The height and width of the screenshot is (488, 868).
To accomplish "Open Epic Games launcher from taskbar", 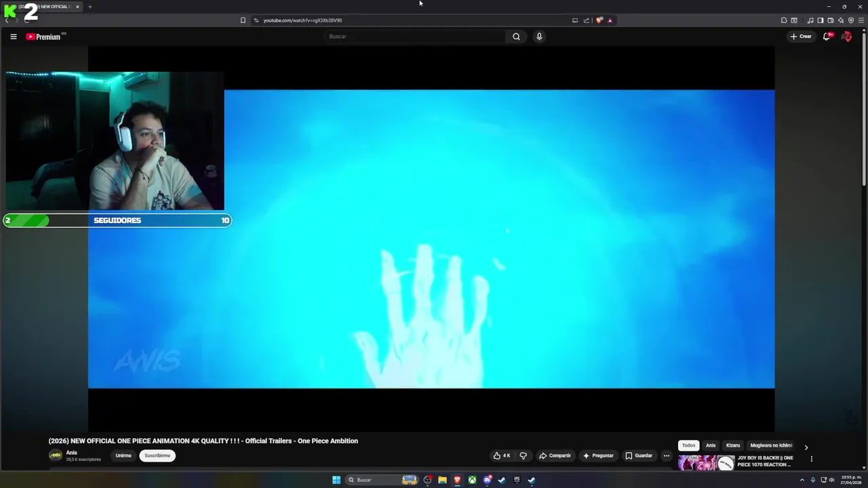I will 517,480.
